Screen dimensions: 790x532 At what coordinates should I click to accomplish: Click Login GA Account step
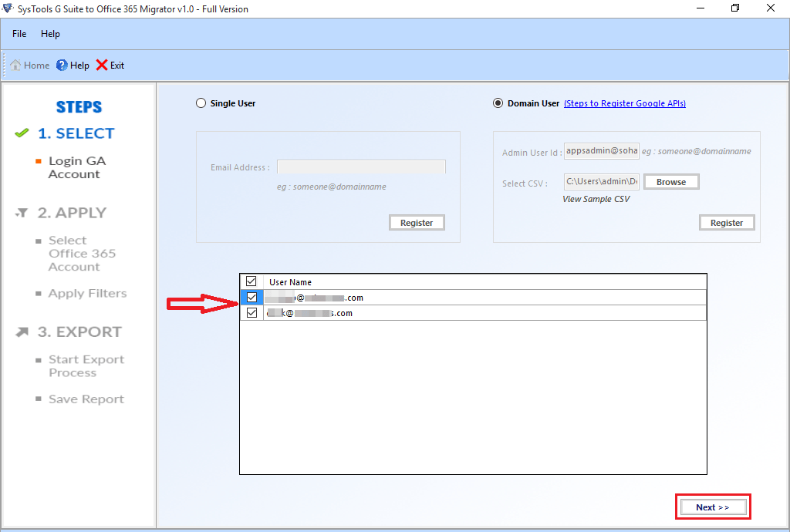coord(77,167)
